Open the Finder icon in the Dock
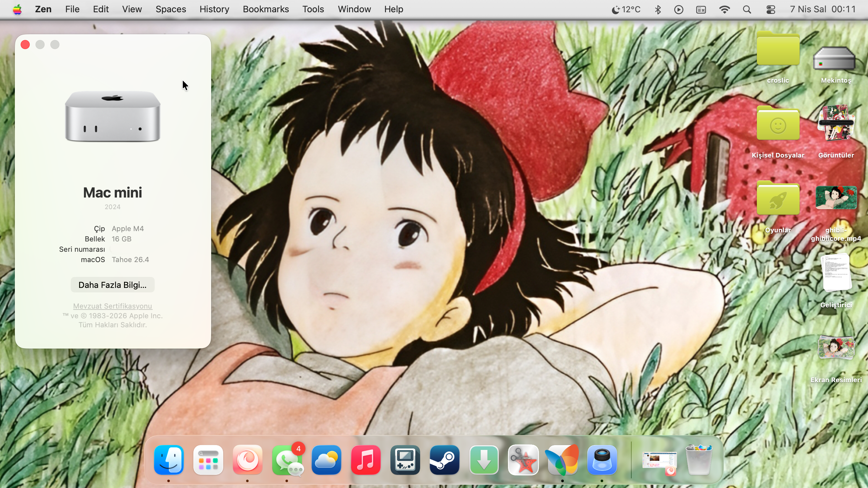 (x=169, y=460)
